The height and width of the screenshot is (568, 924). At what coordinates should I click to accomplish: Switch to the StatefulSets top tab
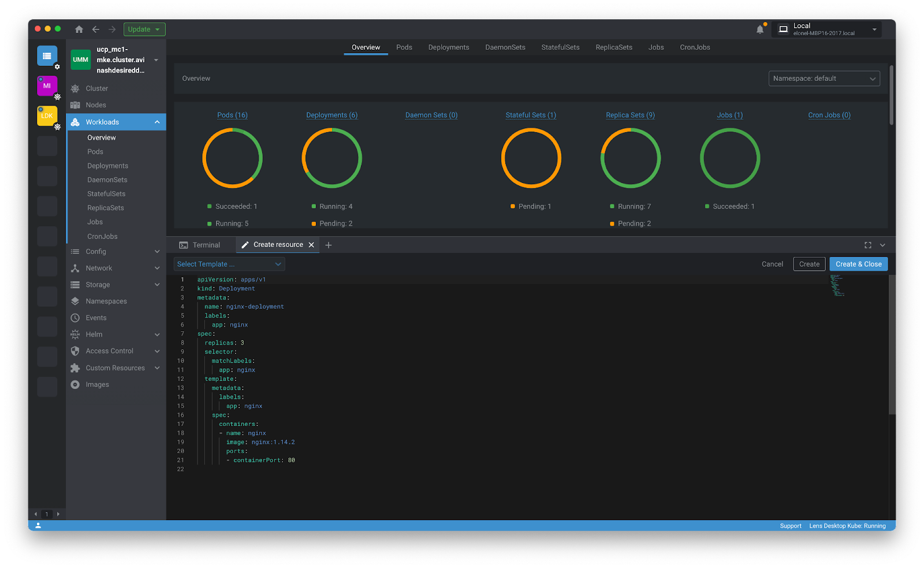coord(560,47)
